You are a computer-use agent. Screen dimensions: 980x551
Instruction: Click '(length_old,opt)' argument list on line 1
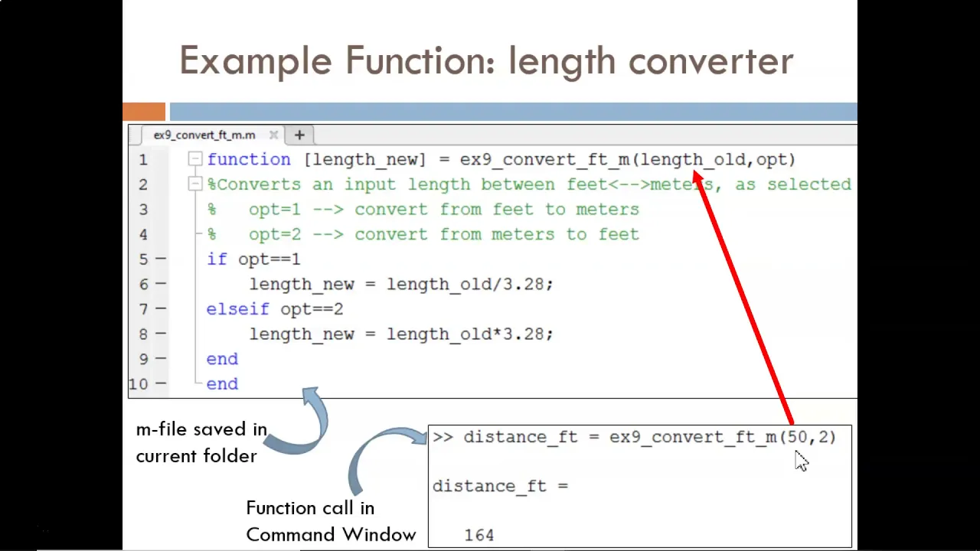pos(714,159)
